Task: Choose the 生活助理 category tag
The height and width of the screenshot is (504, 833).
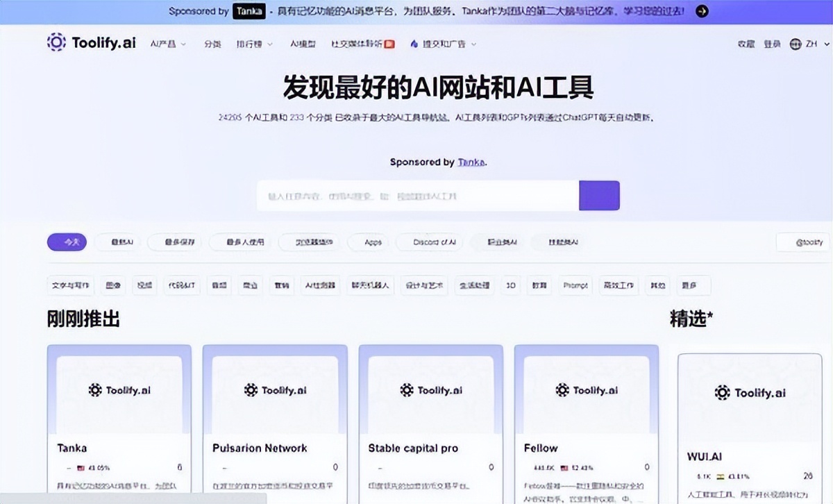Action: click(476, 285)
